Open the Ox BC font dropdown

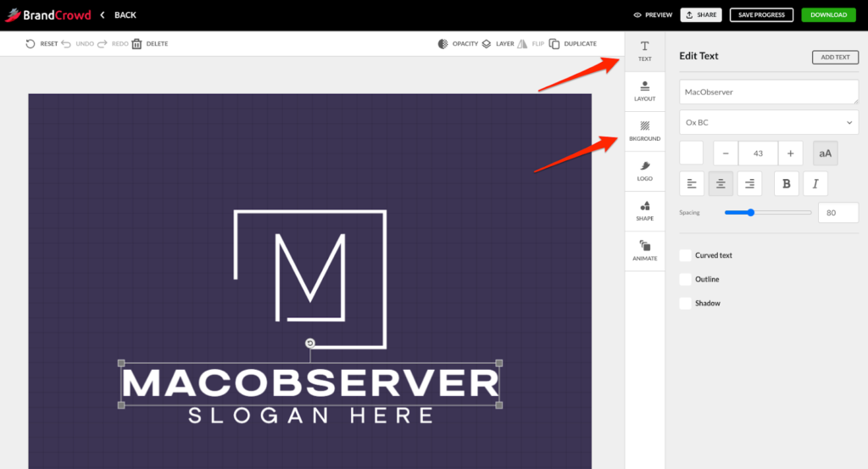769,122
